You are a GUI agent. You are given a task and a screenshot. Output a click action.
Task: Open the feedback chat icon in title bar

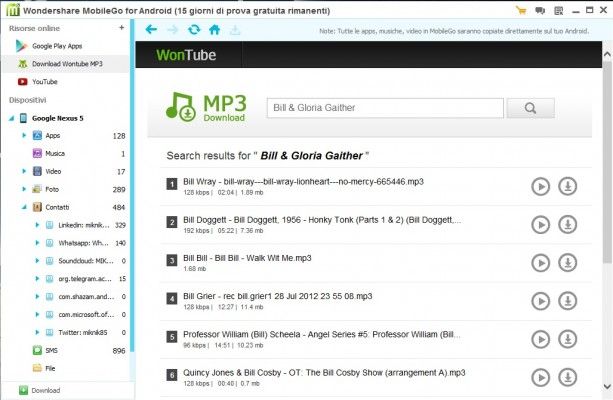pos(540,11)
